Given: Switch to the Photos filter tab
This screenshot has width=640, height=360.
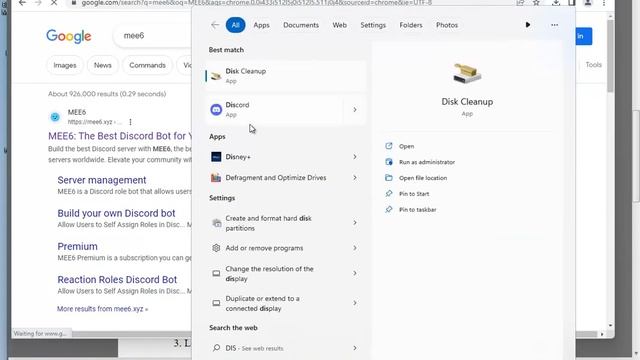Looking at the screenshot, I should pos(447,25).
